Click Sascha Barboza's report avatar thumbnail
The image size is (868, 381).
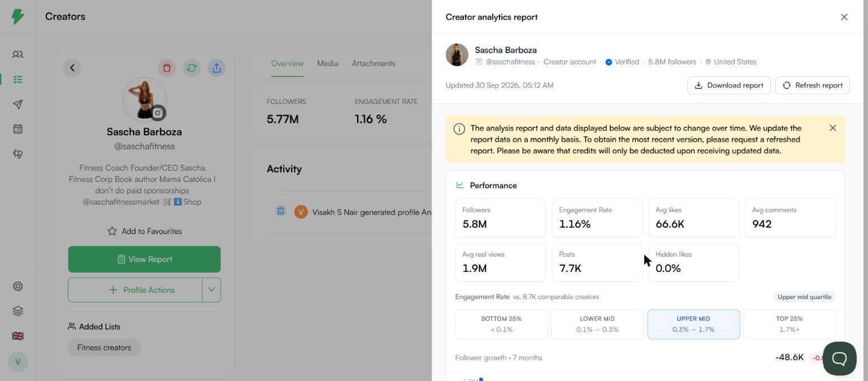[457, 55]
